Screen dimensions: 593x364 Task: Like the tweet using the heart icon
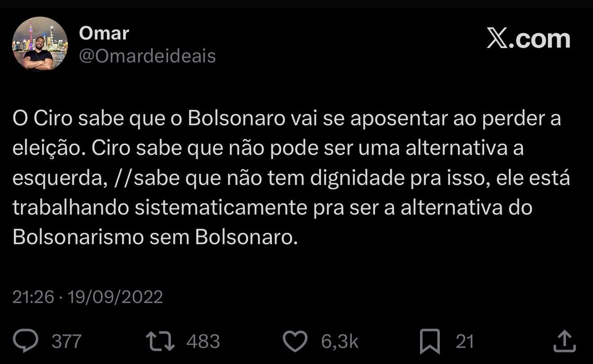click(296, 341)
